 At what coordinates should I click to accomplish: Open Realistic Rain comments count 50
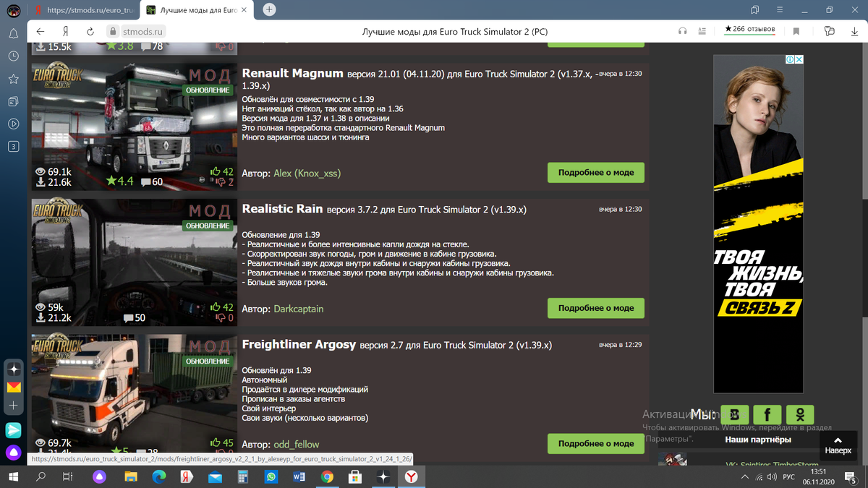[x=135, y=317]
